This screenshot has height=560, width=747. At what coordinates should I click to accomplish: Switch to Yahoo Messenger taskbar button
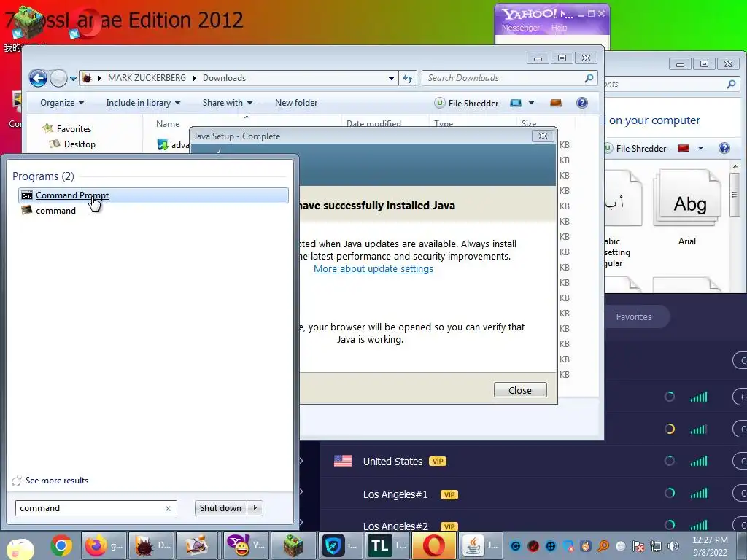(245, 545)
